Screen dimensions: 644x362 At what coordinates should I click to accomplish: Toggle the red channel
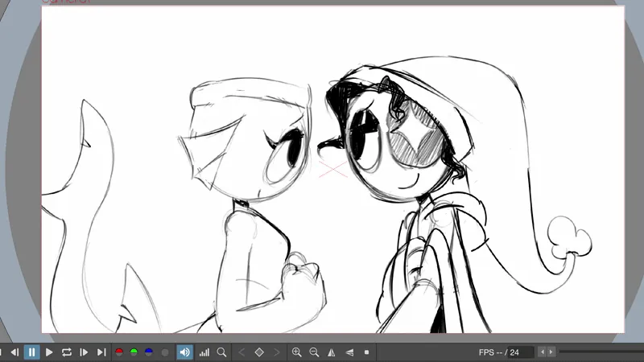[119, 352]
